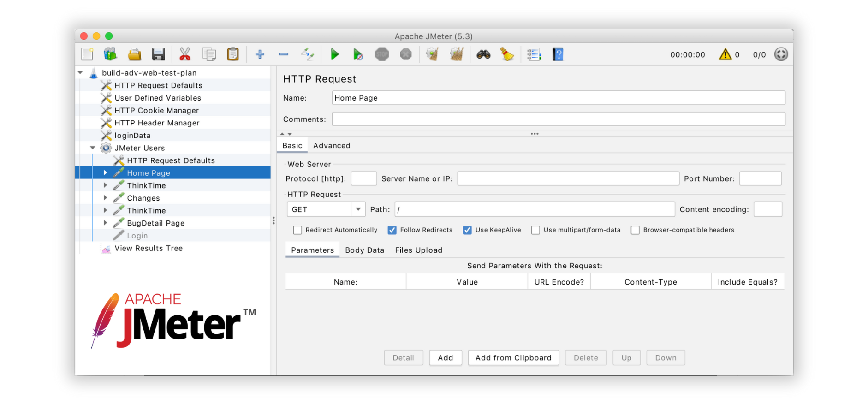868x404 pixels.
Task: Open the Function Helper list icon
Action: point(534,54)
